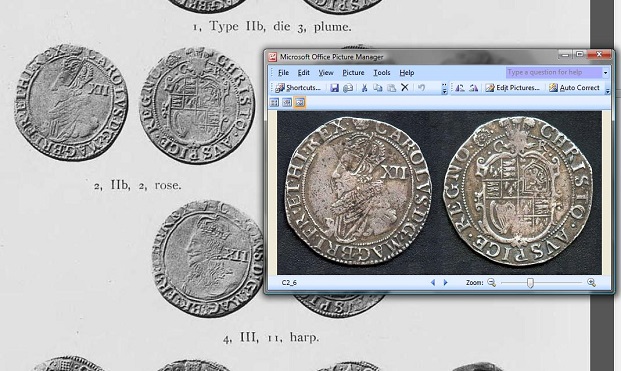The width and height of the screenshot is (621, 371).
Task: Click the Rotate Left icon
Action: 459,88
